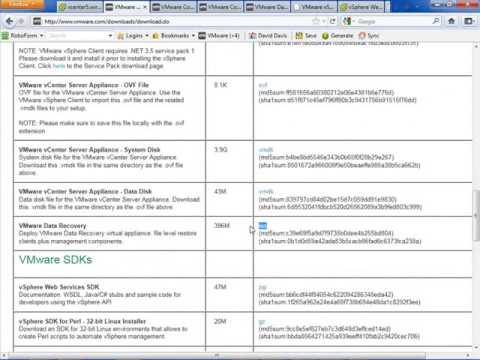Click the 396M size cell
The width and height of the screenshot is (480, 360).
pyautogui.click(x=222, y=226)
